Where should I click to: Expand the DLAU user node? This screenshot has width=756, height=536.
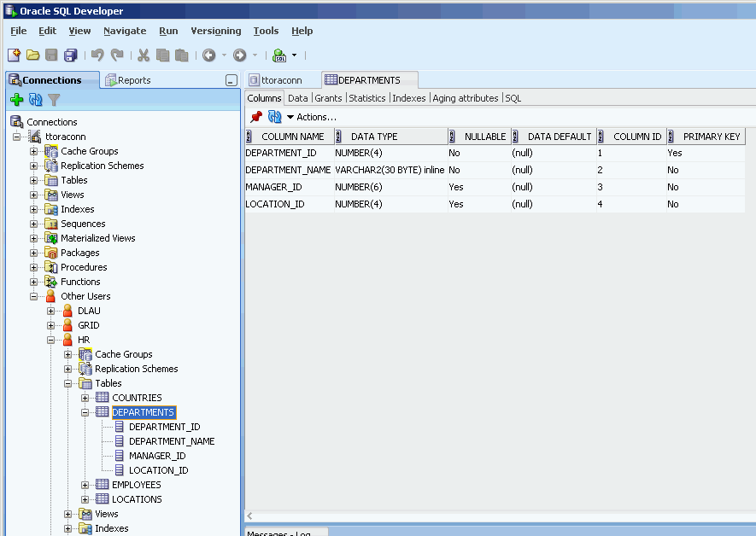50,311
